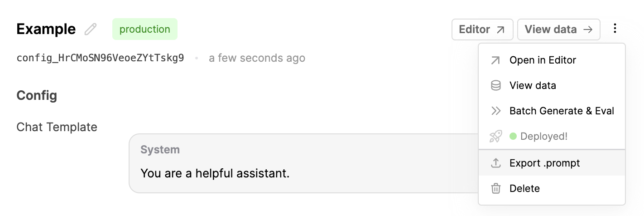
Task: Click the database icon beside View data
Action: (x=496, y=85)
